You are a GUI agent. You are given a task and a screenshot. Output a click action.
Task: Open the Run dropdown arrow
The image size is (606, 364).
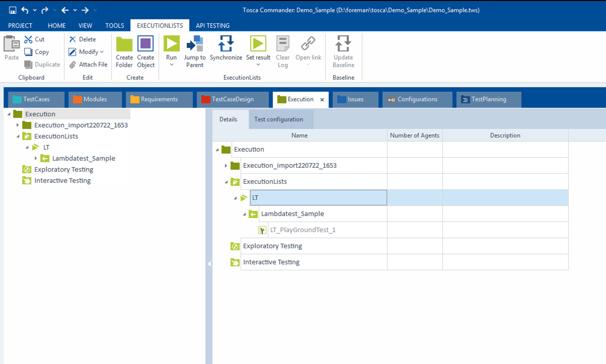pyautogui.click(x=172, y=65)
